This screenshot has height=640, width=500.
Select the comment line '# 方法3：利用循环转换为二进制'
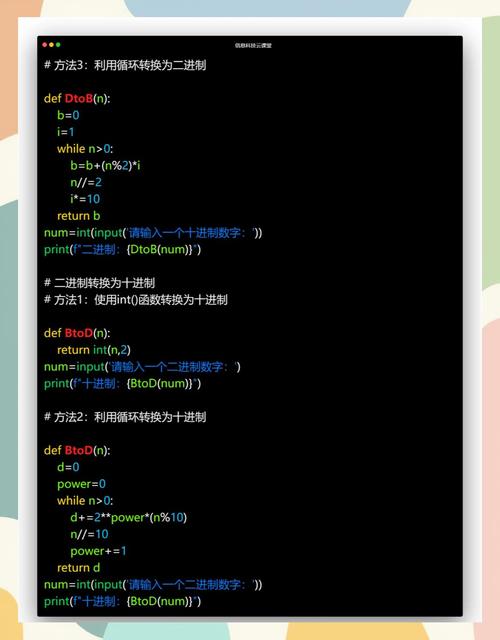tap(125, 65)
